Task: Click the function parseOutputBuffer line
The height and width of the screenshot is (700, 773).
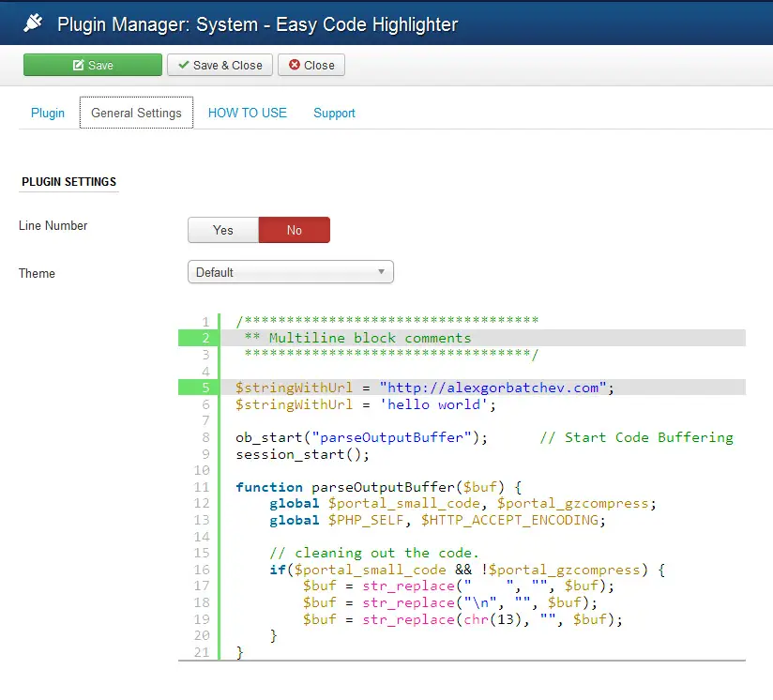Action: click(379, 487)
